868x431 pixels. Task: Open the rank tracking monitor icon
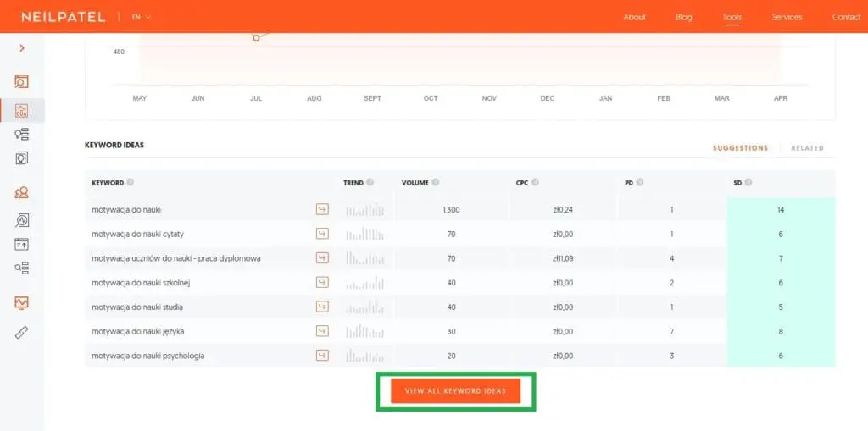21,302
